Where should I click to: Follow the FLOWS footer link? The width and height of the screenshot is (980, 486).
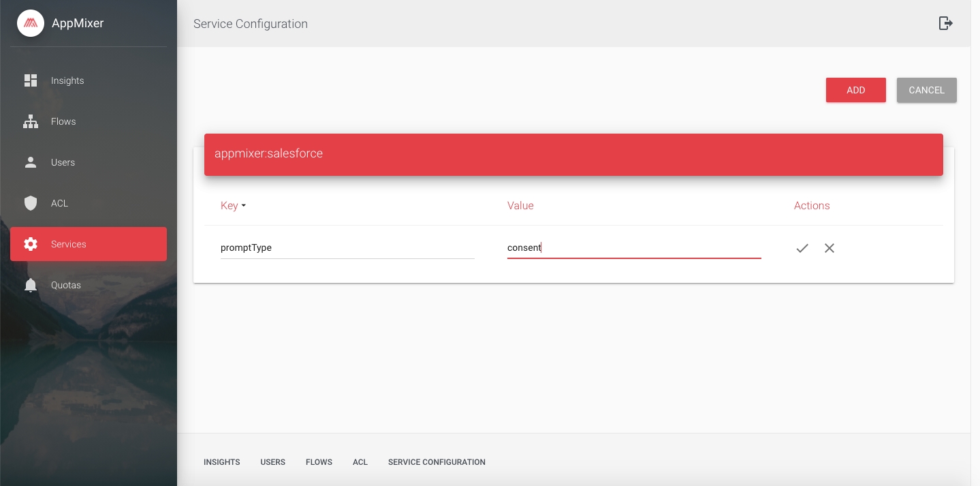pyautogui.click(x=319, y=462)
